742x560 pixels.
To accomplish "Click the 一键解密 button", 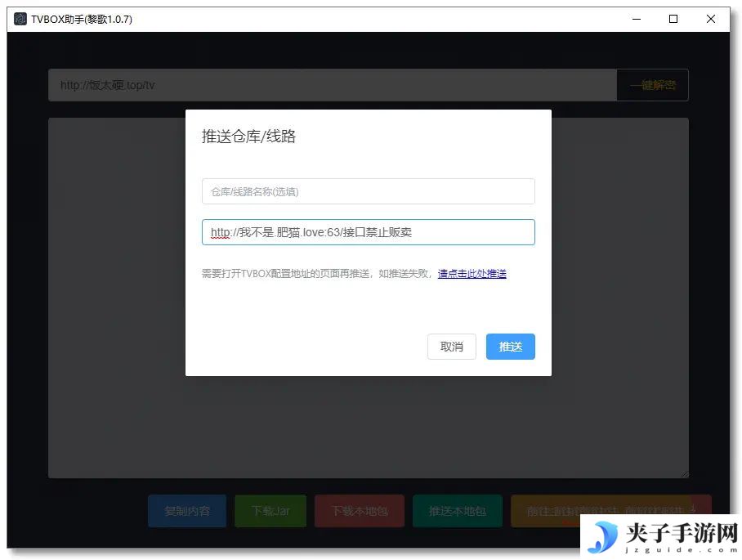I will coord(653,85).
